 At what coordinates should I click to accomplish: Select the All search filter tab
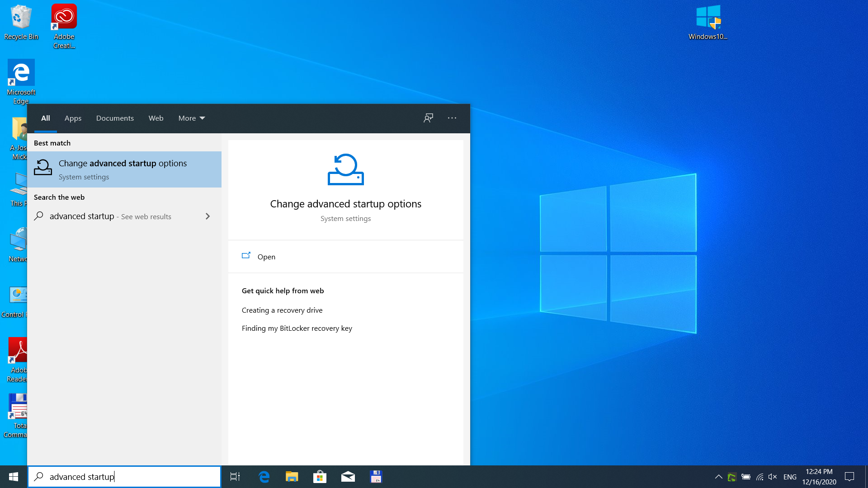(45, 118)
